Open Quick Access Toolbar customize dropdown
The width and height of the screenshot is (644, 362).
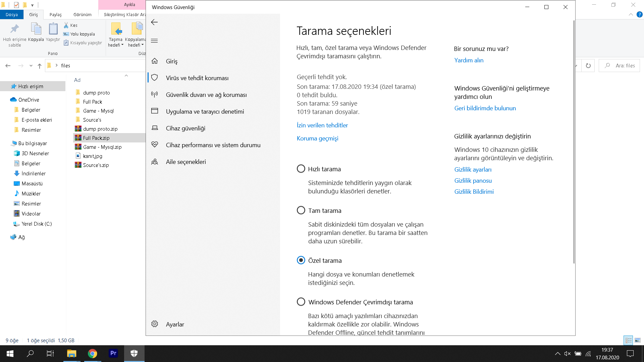(x=32, y=5)
